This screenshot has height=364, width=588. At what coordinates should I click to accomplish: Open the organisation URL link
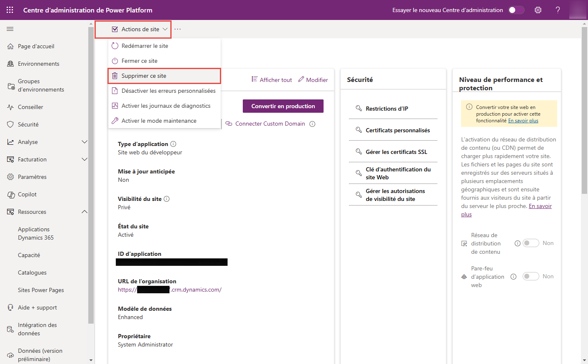169,290
